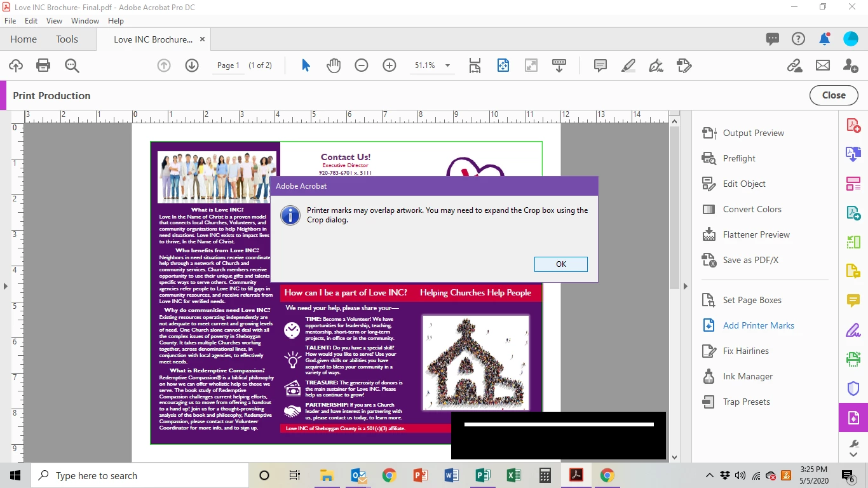The width and height of the screenshot is (868, 488).
Task: Go to the previous page with the up arrow
Action: [164, 65]
